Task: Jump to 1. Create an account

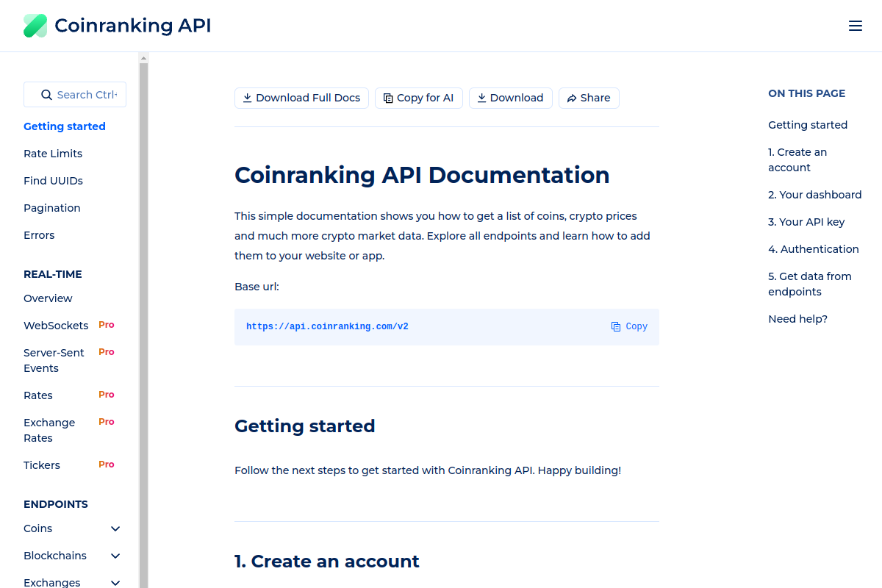Action: pos(797,159)
